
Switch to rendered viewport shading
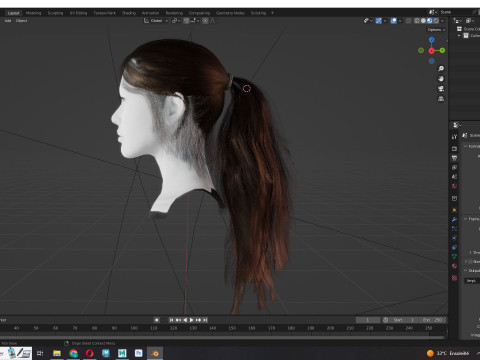pos(436,21)
